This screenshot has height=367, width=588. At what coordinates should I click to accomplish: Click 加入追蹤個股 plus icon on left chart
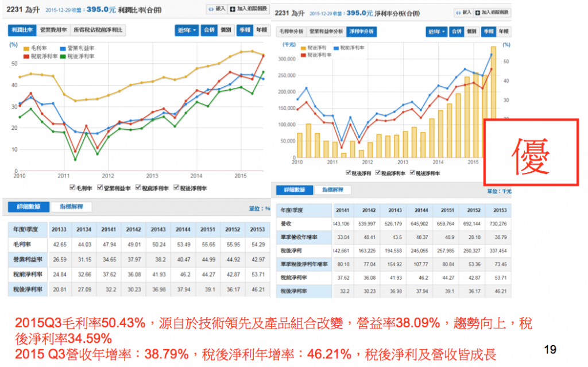coord(232,10)
